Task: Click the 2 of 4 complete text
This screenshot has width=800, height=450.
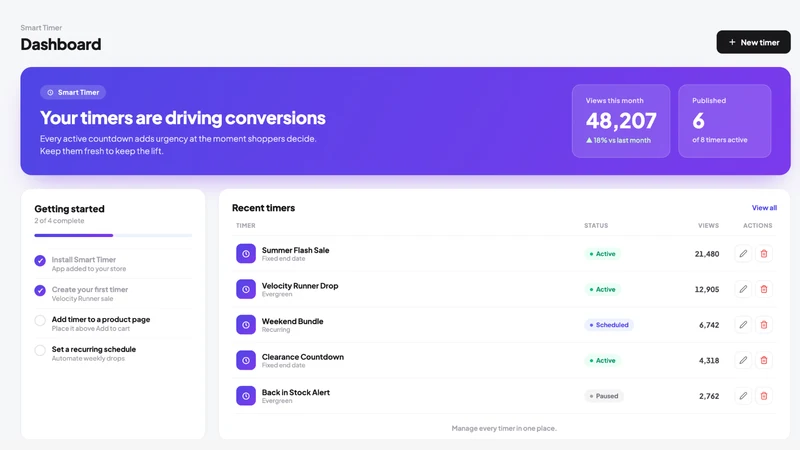Action: click(x=59, y=221)
